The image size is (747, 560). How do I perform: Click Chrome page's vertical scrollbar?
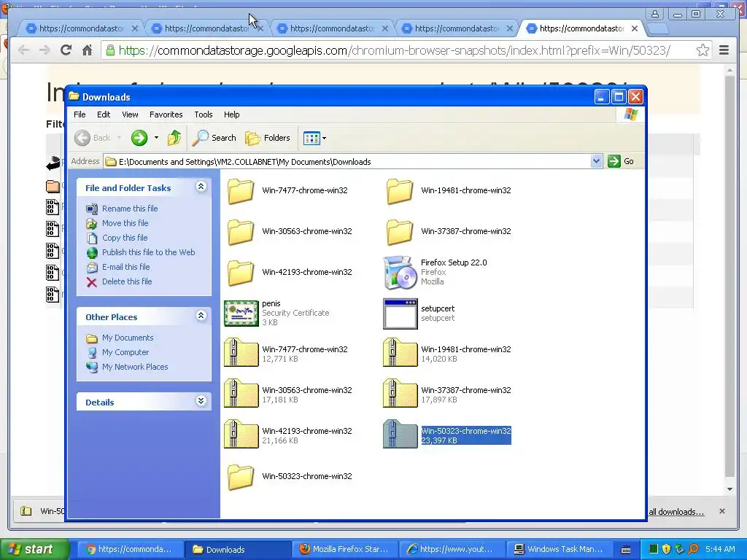(729, 276)
